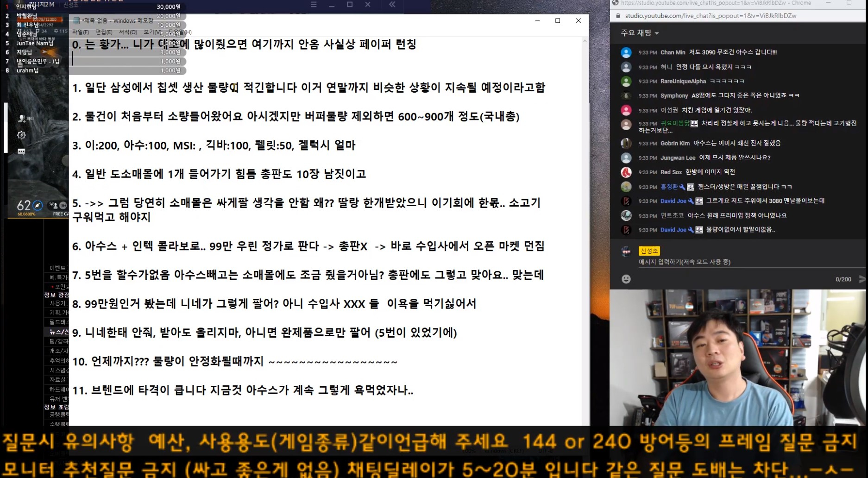Click the lightning refresh icon in game overlay
This screenshot has width=868, height=478.
[x=21, y=135]
